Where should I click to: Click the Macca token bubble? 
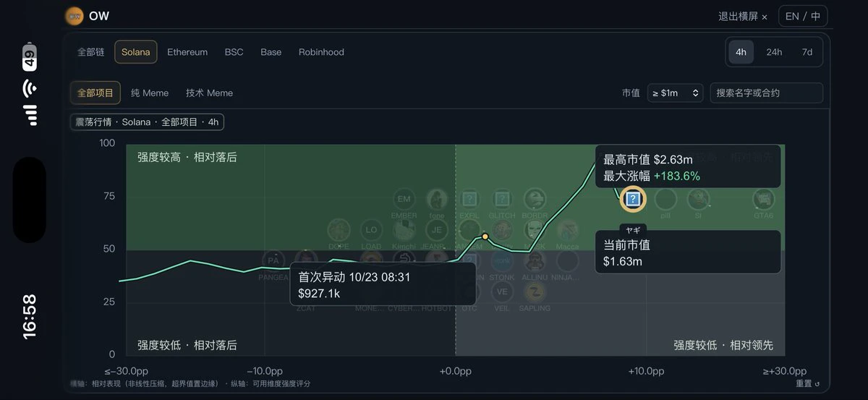coord(567,230)
